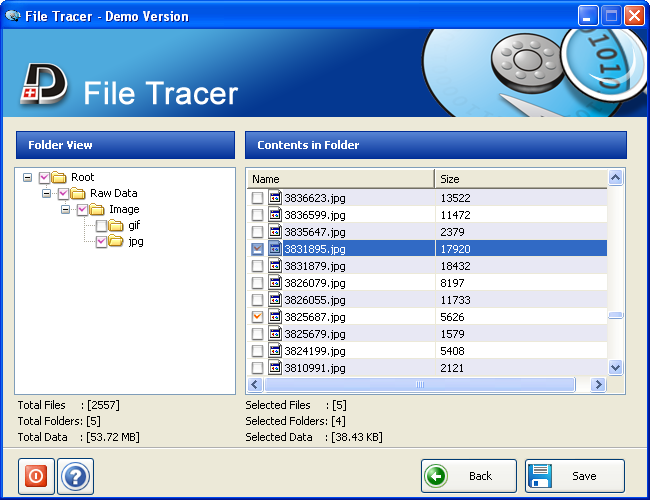Click the red power exit icon button
This screenshot has height=500, width=650.
coord(36,476)
